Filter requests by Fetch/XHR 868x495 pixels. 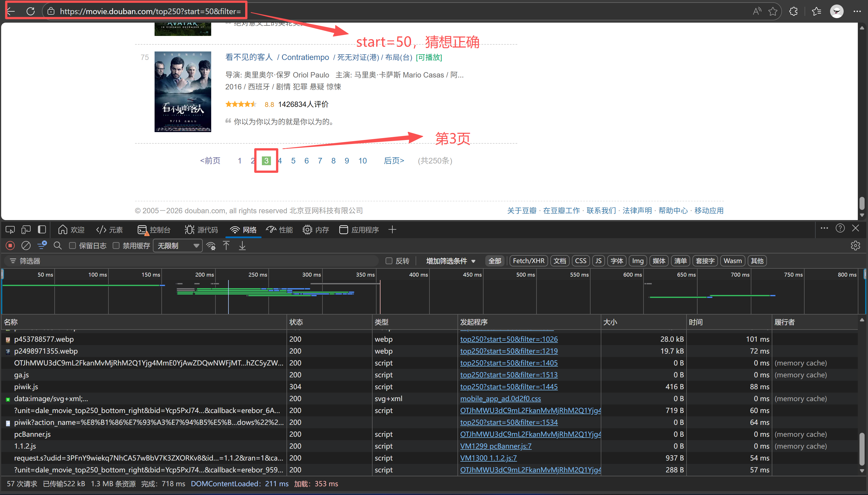[x=529, y=261]
